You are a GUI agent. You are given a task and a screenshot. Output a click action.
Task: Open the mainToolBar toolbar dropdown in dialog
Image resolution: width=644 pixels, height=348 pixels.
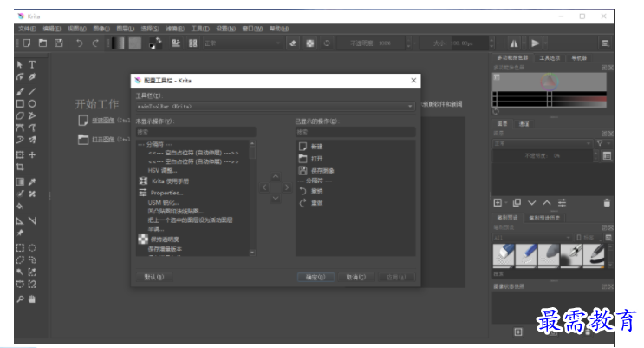[275, 106]
